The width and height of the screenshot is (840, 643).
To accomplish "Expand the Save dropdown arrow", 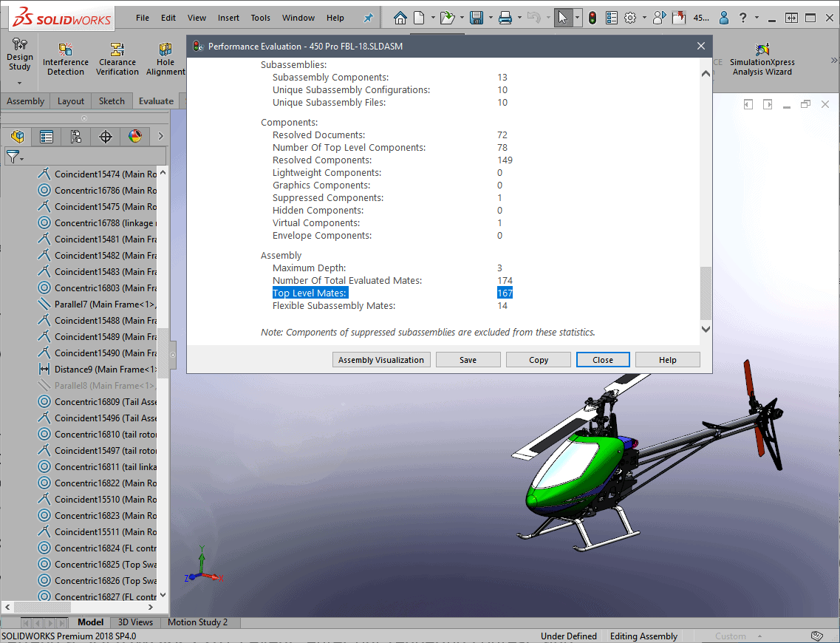I will point(491,18).
